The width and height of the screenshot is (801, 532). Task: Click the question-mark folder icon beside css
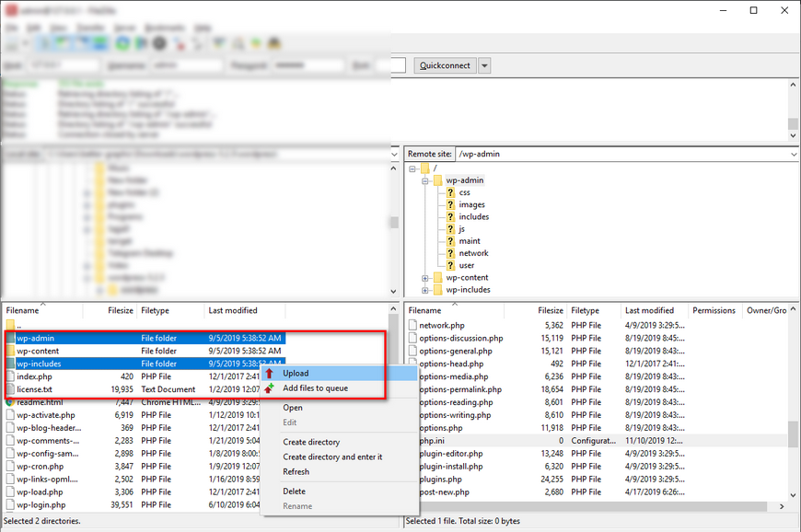450,192
